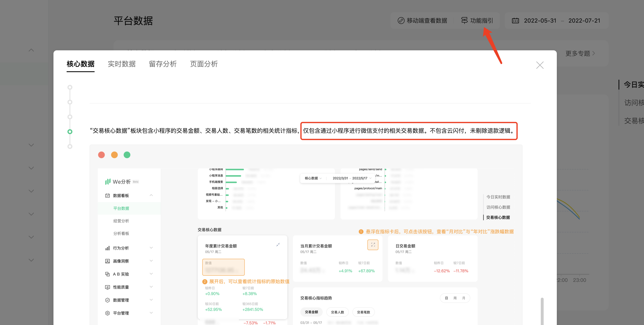Expand the 行为分析 menu chevron
Viewport: 644px width, 325px height.
click(x=151, y=248)
